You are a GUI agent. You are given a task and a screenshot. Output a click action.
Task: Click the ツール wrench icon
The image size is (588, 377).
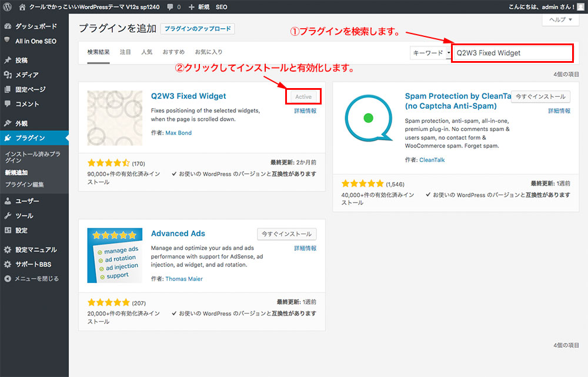point(8,216)
